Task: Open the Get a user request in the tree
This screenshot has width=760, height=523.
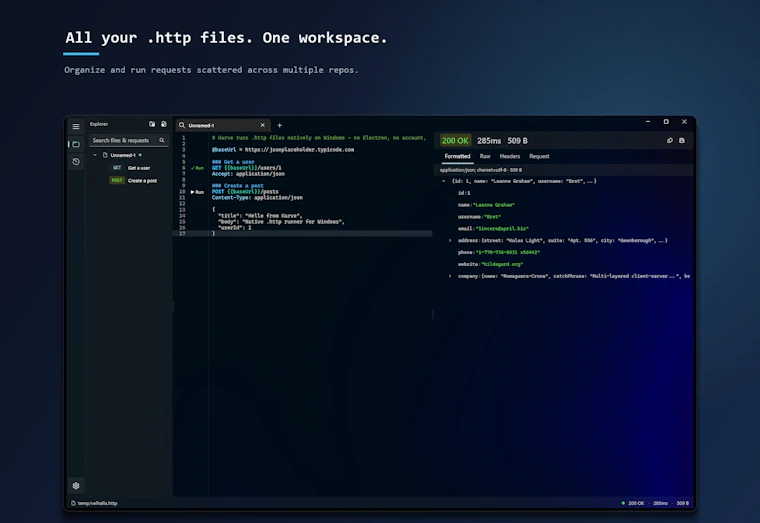Action: click(x=139, y=168)
